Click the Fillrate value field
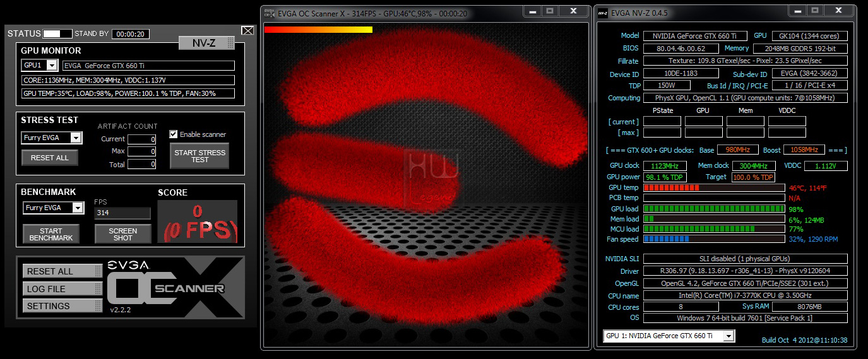The height and width of the screenshot is (359, 868). (745, 61)
